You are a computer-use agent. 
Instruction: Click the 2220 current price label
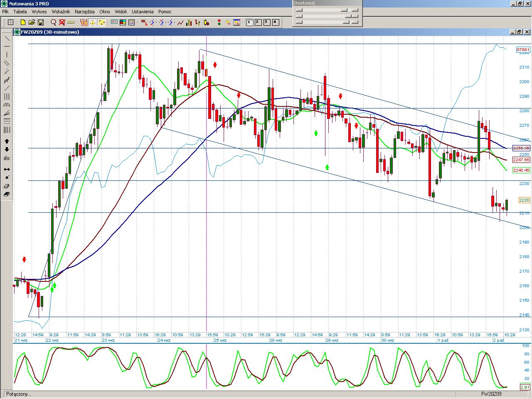coord(524,200)
